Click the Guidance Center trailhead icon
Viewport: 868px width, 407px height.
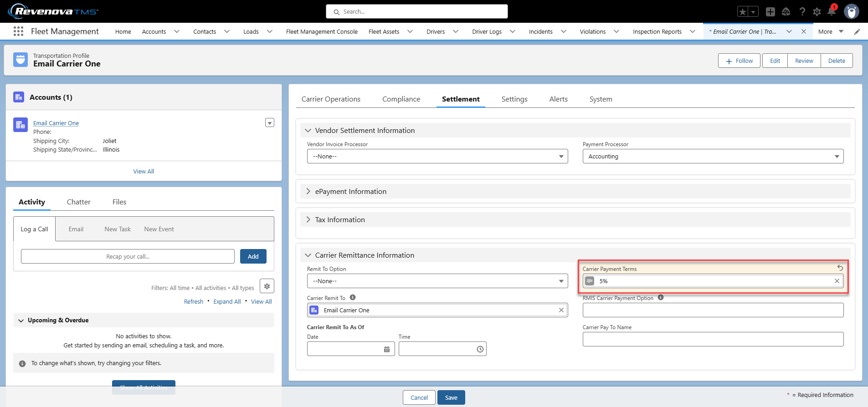pyautogui.click(x=786, y=12)
